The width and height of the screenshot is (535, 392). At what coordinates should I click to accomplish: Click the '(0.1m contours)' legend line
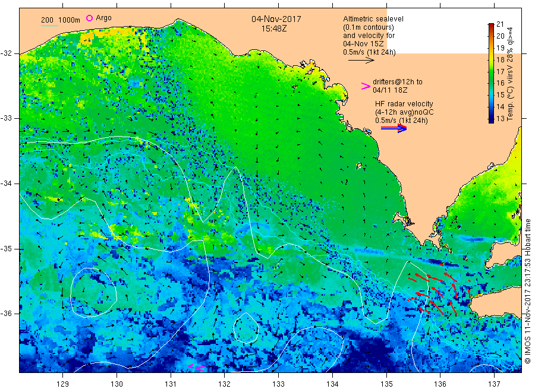368,27
